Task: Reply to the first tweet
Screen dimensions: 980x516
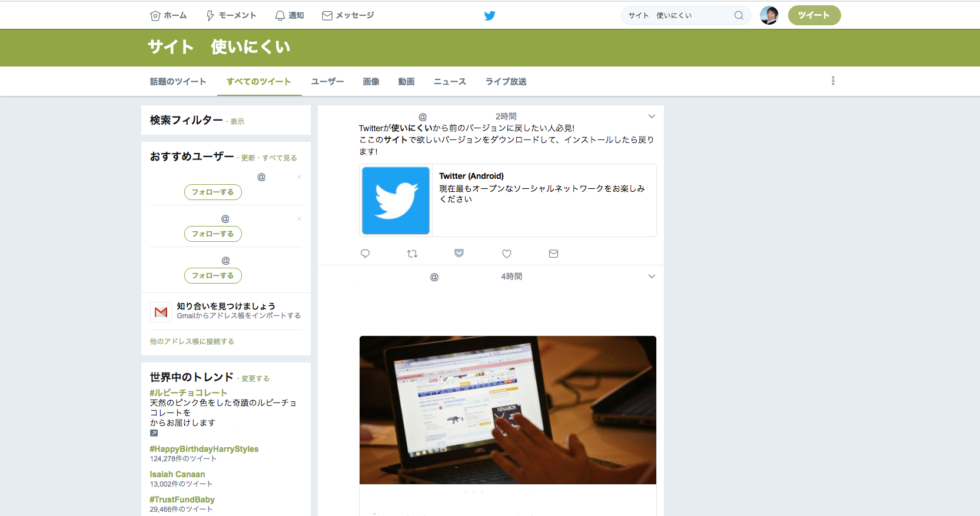Action: [x=365, y=254]
